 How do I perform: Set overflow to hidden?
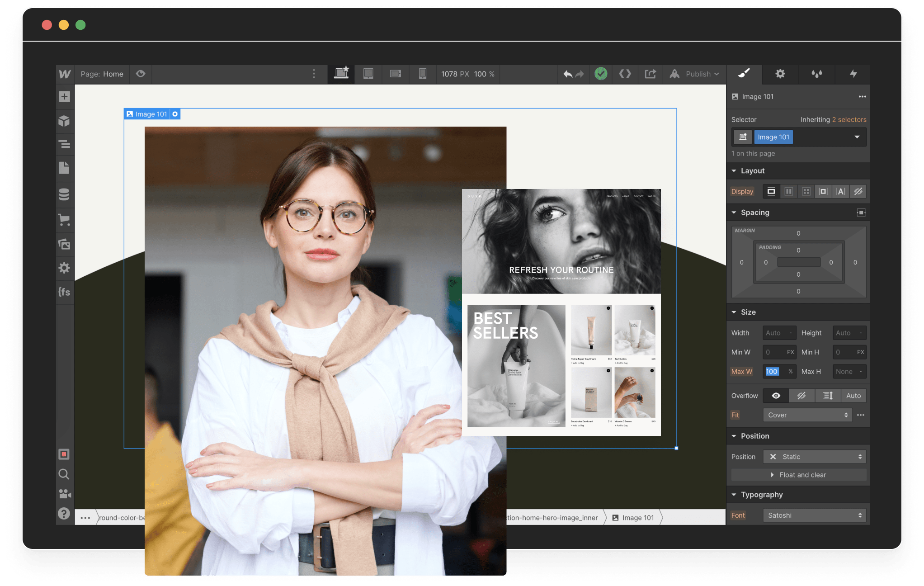click(801, 396)
